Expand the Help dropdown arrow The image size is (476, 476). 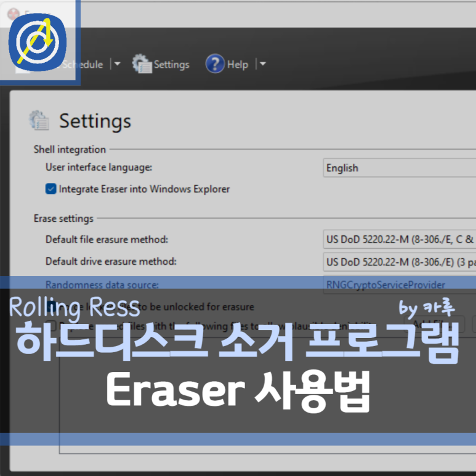[263, 64]
